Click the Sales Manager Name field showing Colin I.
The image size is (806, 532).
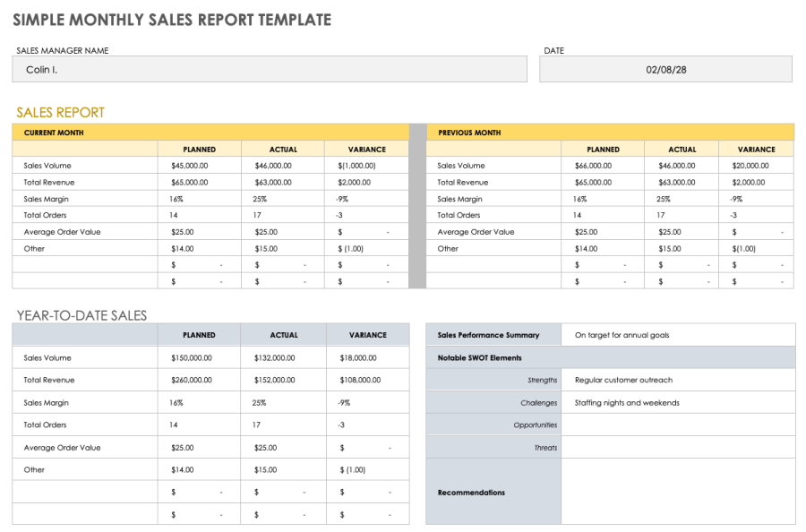click(x=269, y=68)
